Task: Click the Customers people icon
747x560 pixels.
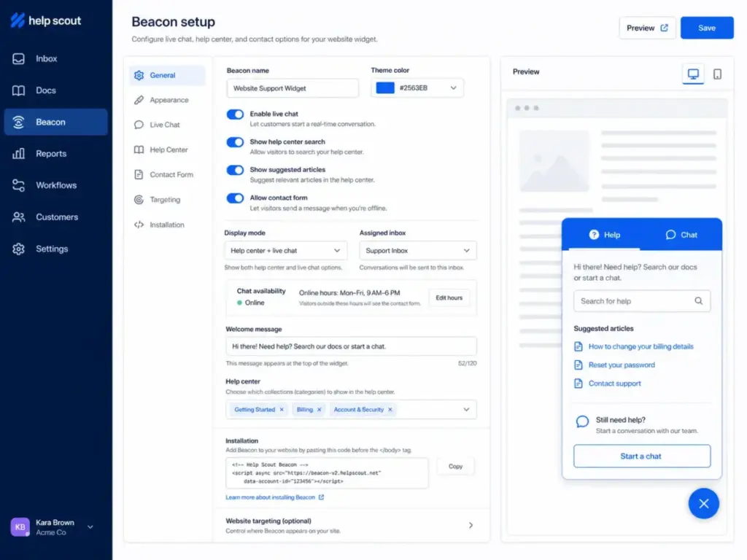Action: pyautogui.click(x=18, y=217)
